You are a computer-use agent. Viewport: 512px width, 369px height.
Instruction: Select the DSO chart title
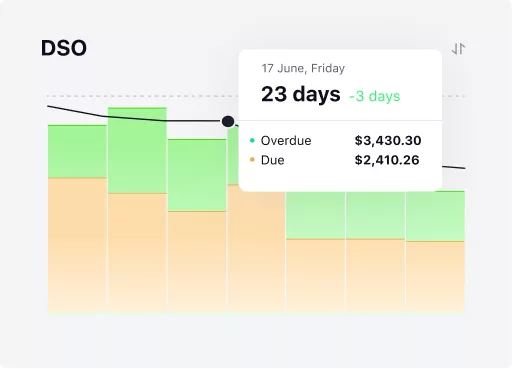(x=64, y=48)
